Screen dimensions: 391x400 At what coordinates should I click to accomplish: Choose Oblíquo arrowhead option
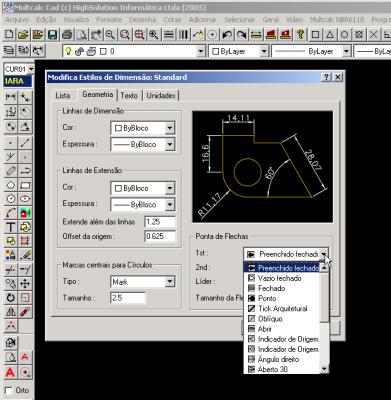click(282, 319)
